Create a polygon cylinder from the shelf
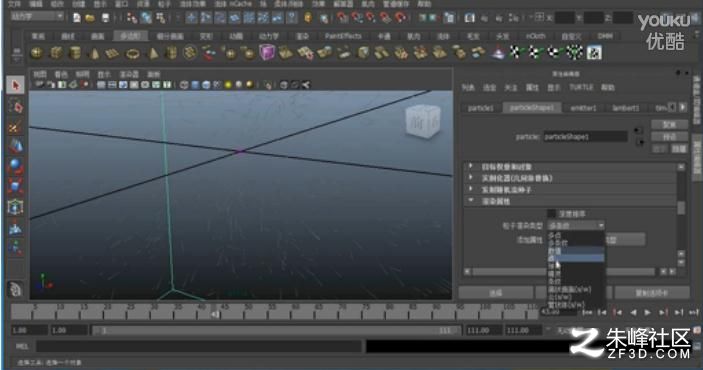Screen dimensions: 703x370 point(75,53)
